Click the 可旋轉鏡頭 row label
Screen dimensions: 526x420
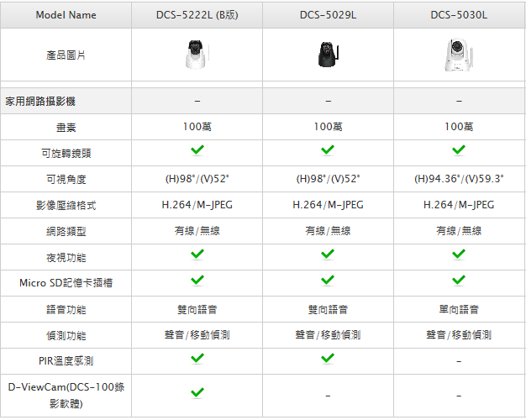(x=66, y=154)
